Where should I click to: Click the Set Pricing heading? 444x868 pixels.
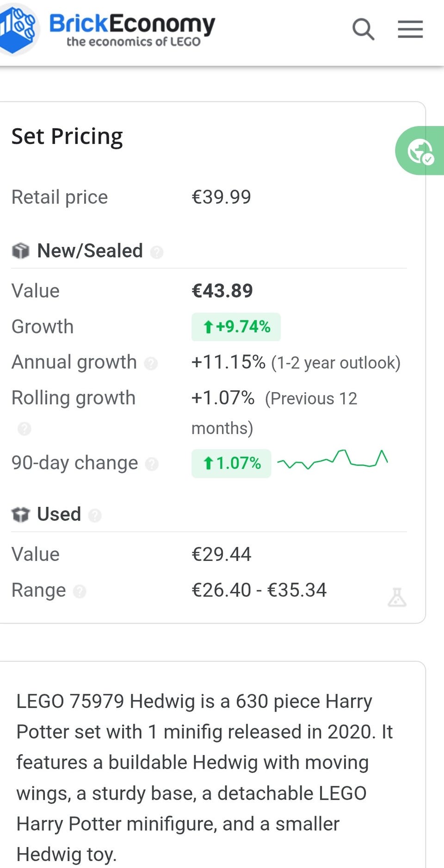[x=67, y=136]
